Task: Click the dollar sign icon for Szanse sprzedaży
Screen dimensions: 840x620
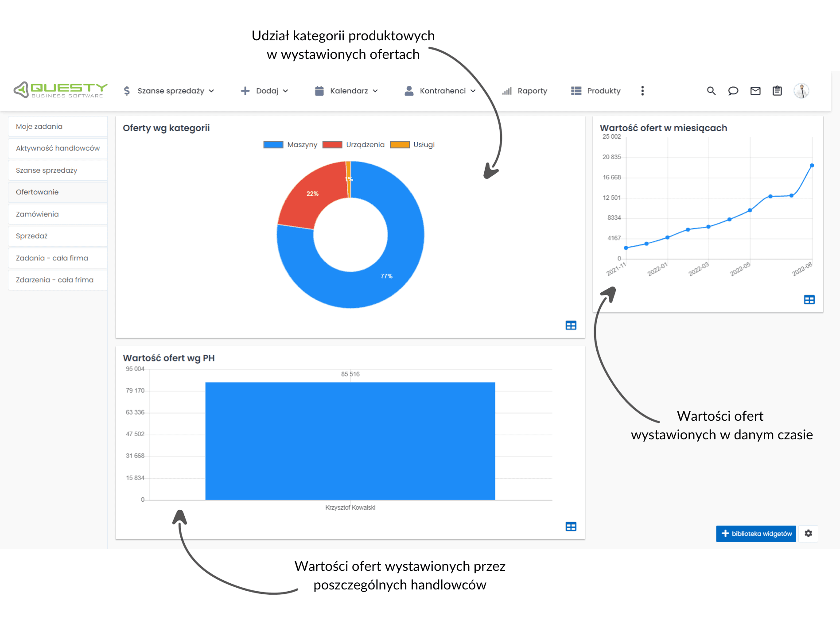Action: [127, 91]
